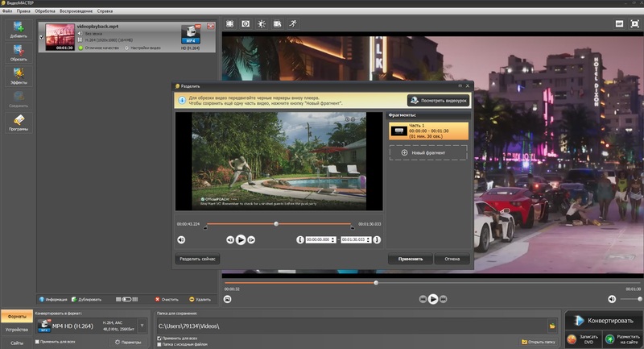Open the Обрезать trim tool
The image size is (644, 349).
(19, 52)
